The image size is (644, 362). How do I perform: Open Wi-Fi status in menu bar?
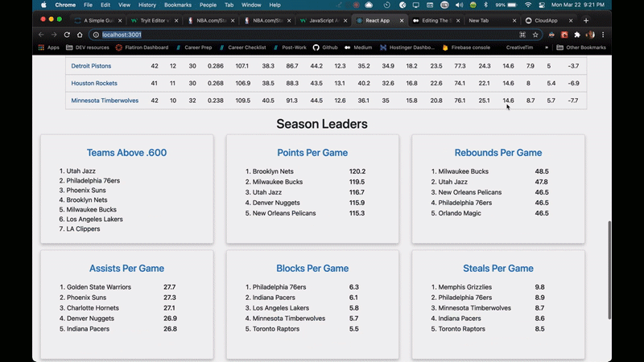click(x=528, y=5)
